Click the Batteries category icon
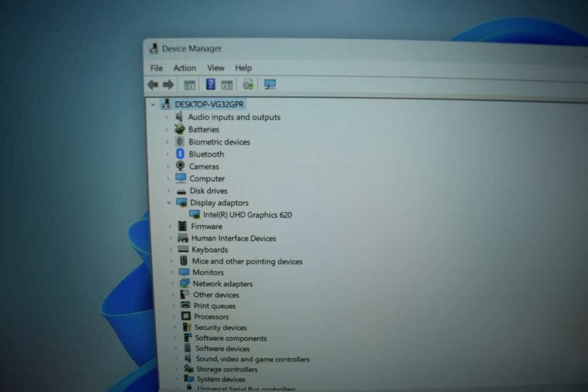The width and height of the screenshot is (588, 392). pos(179,129)
